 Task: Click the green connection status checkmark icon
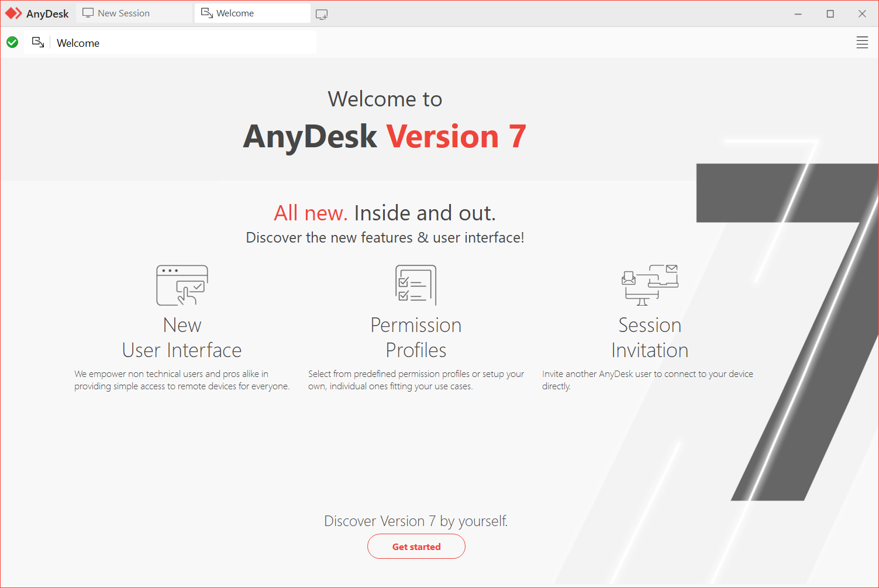[12, 42]
